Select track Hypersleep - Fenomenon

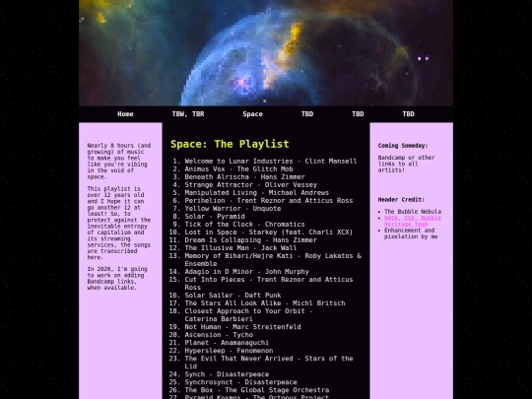tap(229, 351)
